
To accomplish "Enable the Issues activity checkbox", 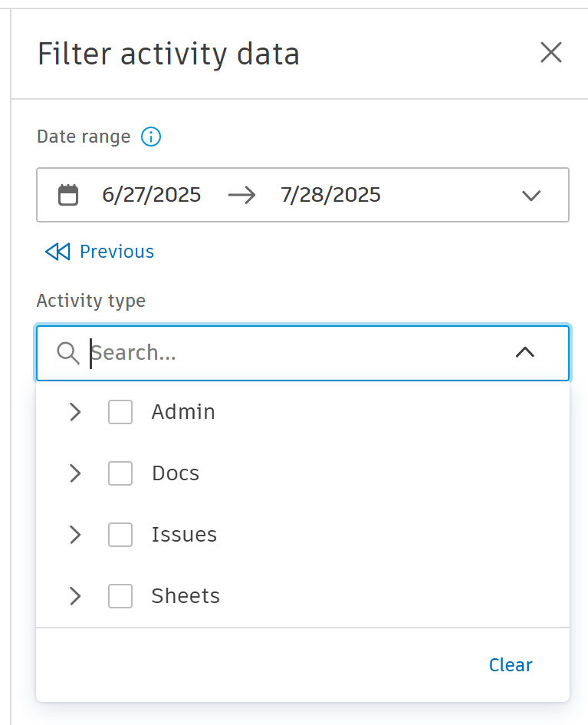I will click(x=120, y=535).
